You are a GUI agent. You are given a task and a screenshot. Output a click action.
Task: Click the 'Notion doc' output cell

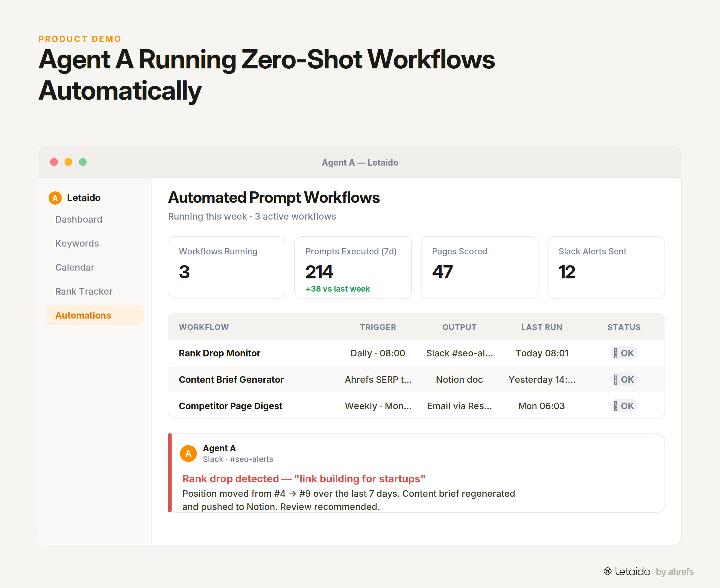pyautogui.click(x=459, y=380)
